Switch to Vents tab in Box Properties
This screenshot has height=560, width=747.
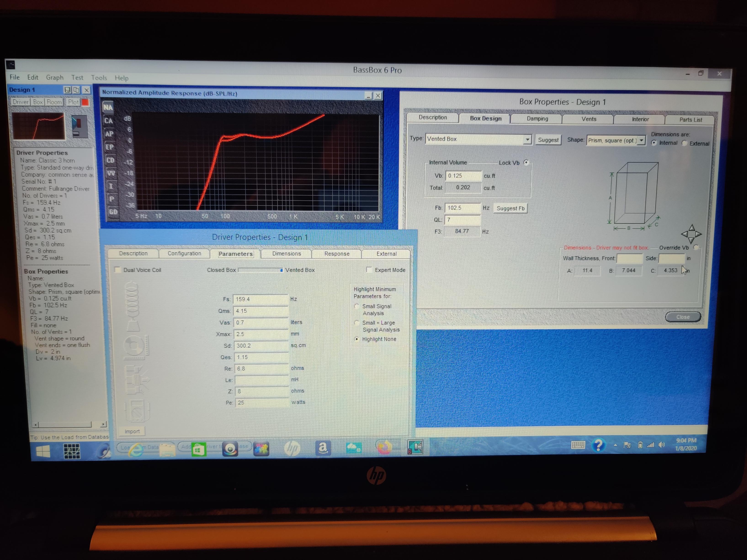(589, 119)
